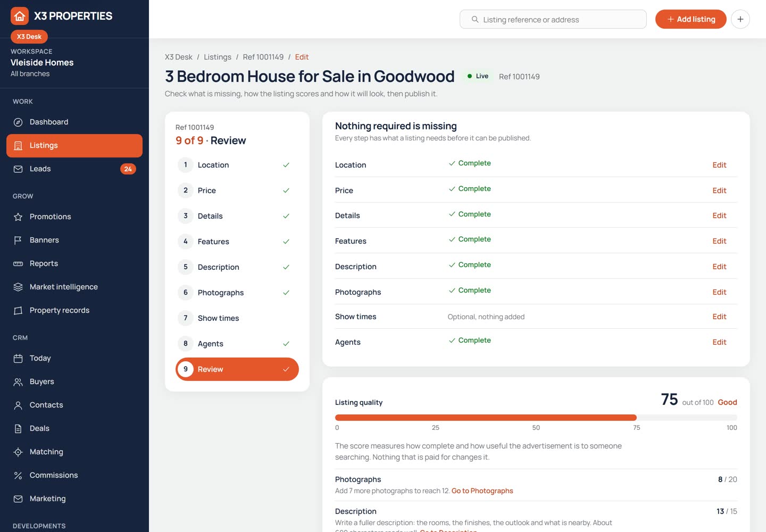The height and width of the screenshot is (532, 766).
Task: Click the listing quality progress bar
Action: point(536,418)
